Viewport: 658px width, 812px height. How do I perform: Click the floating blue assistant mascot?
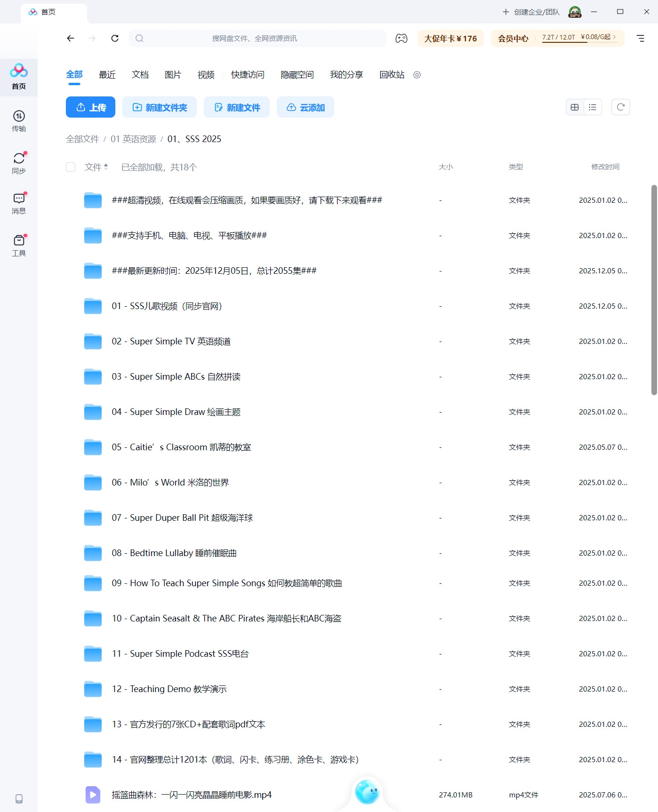[367, 792]
